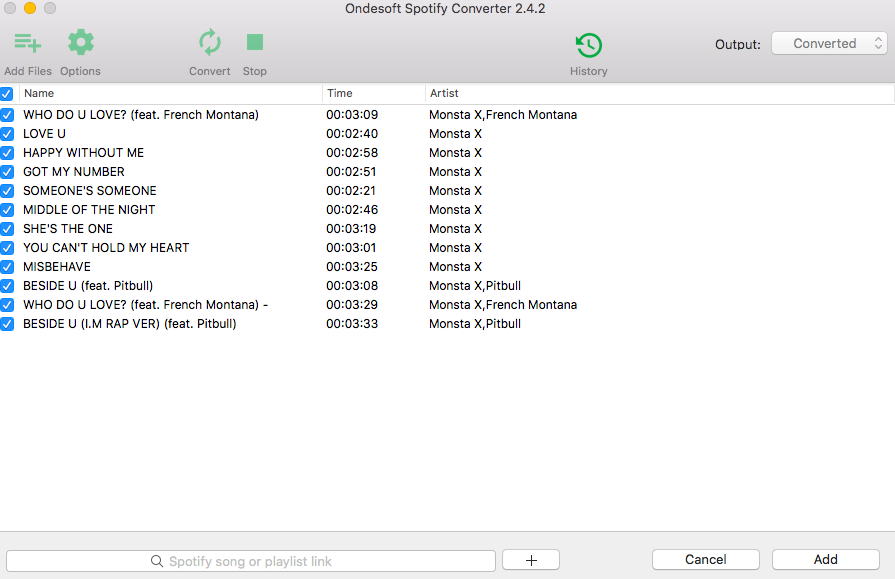Click the plus button beside link field

coord(531,560)
